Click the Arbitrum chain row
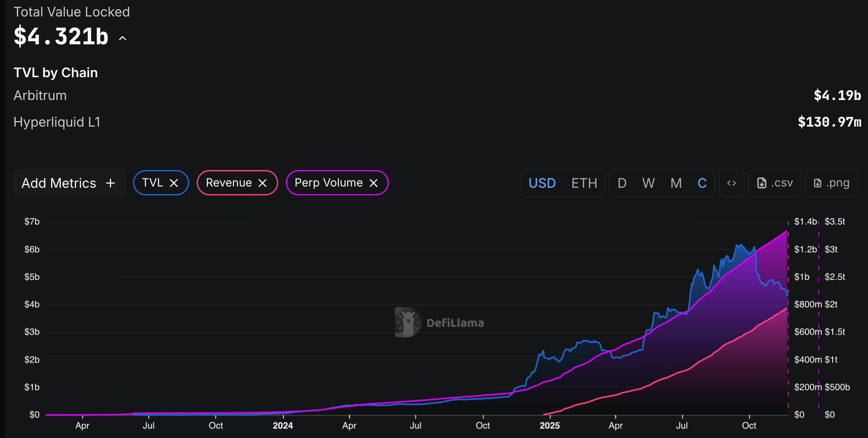Viewport: 868px width, 438px height. [40, 96]
